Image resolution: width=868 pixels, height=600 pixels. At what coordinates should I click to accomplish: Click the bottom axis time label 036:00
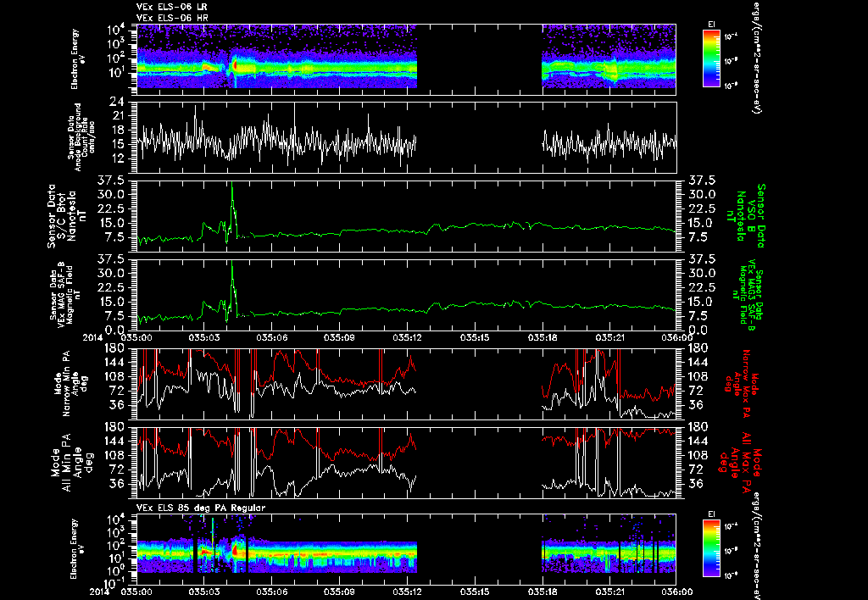(x=676, y=592)
